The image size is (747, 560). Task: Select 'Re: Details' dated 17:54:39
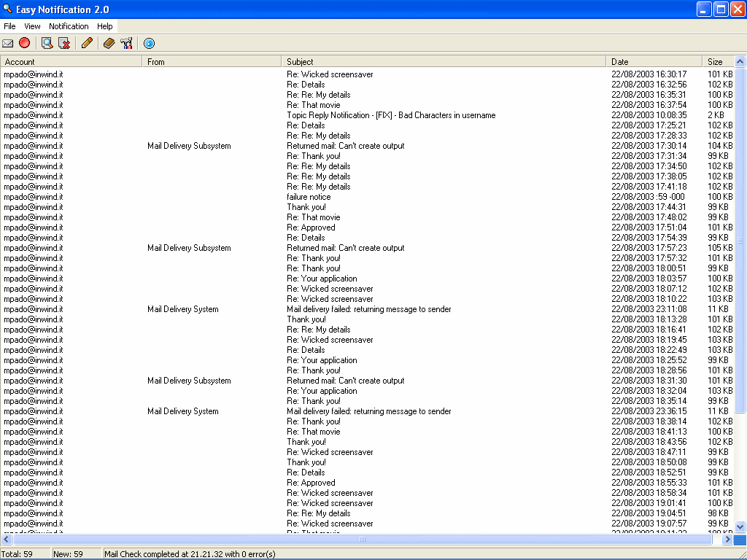[368, 238]
